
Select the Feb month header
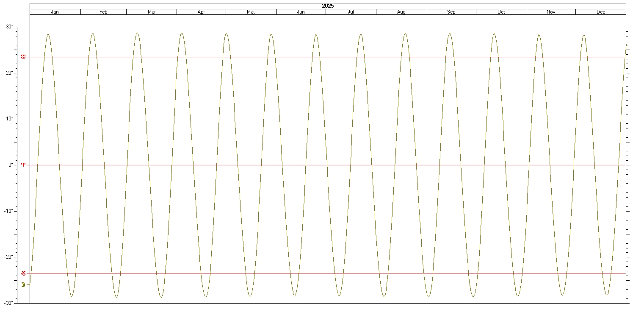point(103,12)
